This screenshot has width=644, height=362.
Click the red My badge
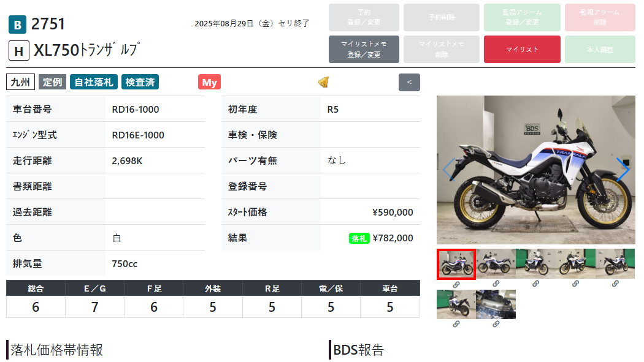click(210, 82)
